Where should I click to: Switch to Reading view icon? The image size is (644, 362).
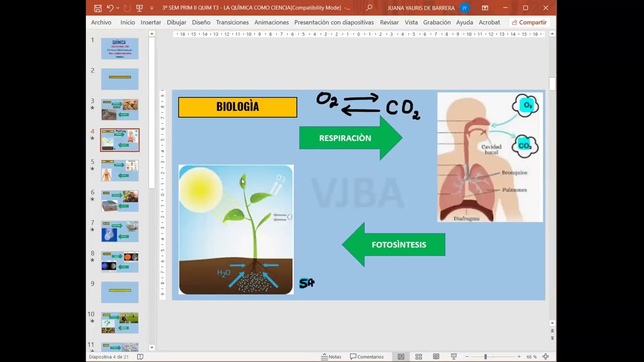[x=436, y=356]
